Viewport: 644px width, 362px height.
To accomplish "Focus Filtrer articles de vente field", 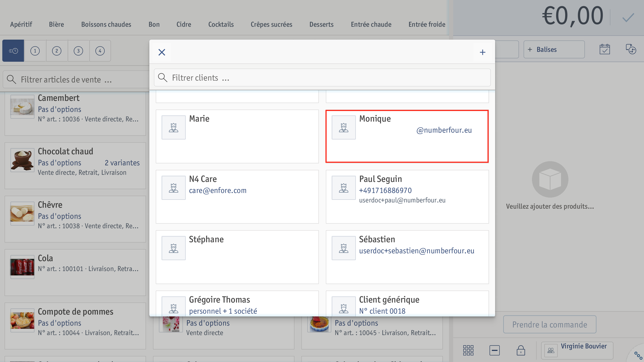I will point(76,79).
